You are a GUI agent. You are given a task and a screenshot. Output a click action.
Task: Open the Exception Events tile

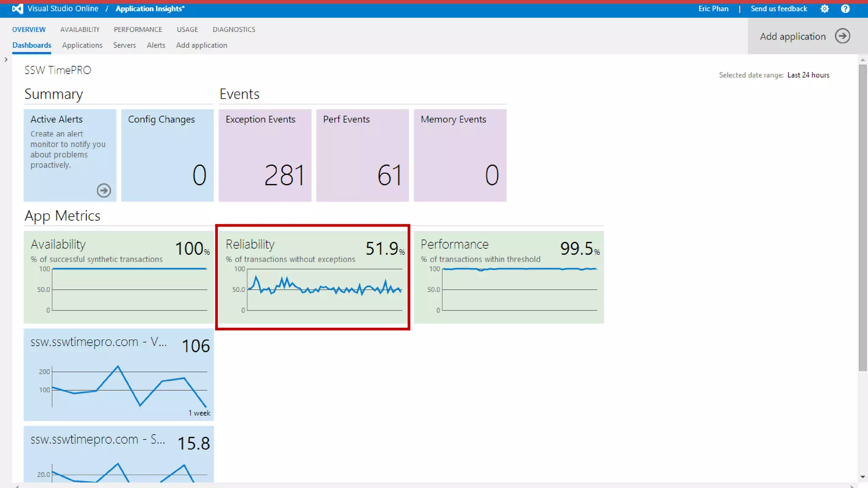click(x=265, y=155)
